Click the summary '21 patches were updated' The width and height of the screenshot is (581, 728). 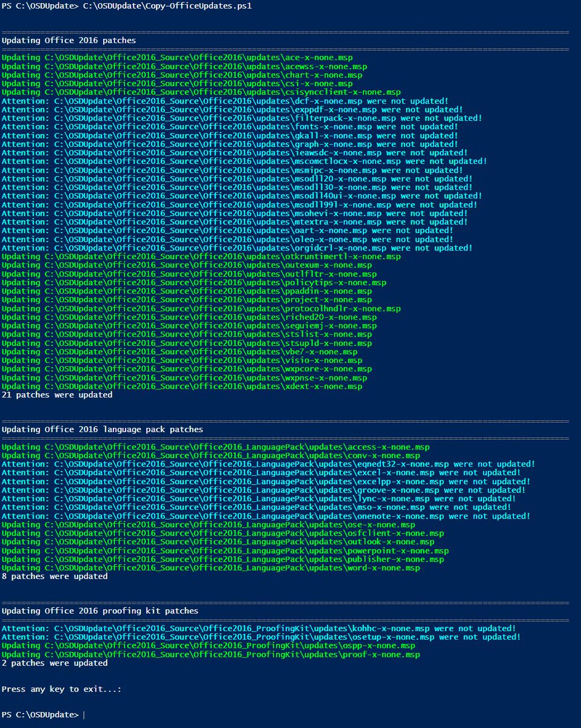(x=57, y=395)
